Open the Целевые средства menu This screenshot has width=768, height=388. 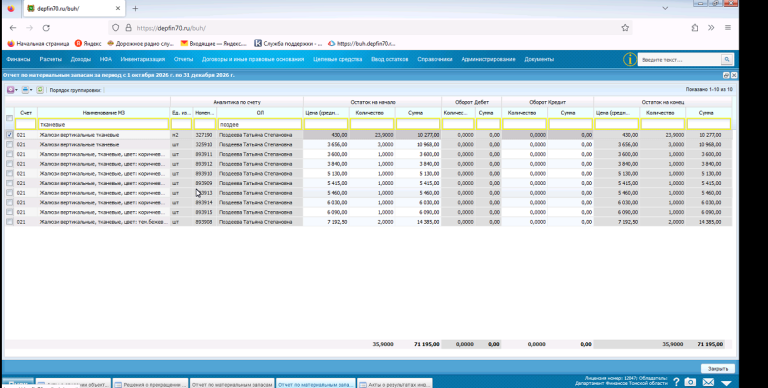coord(337,59)
